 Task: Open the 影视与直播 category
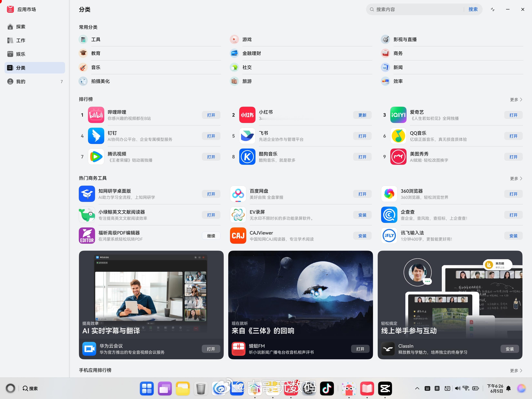click(x=452, y=39)
